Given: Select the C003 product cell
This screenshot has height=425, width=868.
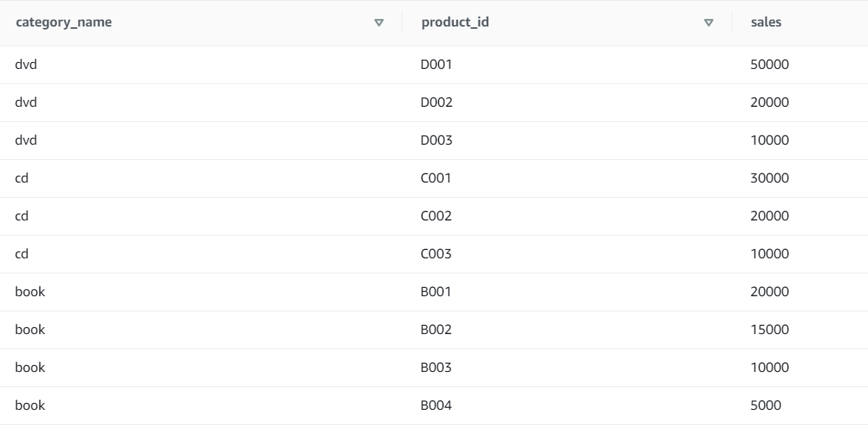Looking at the screenshot, I should [437, 255].
